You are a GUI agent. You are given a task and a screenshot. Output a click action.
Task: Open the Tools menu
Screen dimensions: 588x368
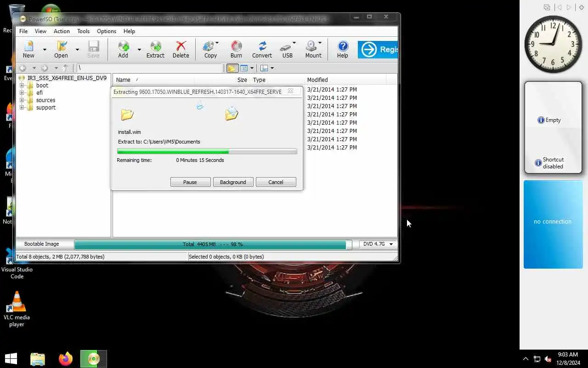click(83, 31)
